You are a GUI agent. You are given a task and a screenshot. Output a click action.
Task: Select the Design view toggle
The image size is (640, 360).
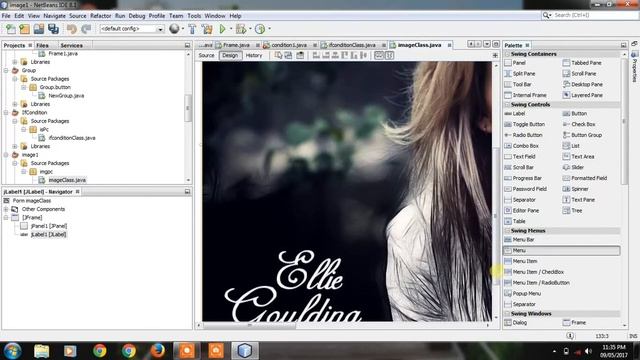coord(230,55)
